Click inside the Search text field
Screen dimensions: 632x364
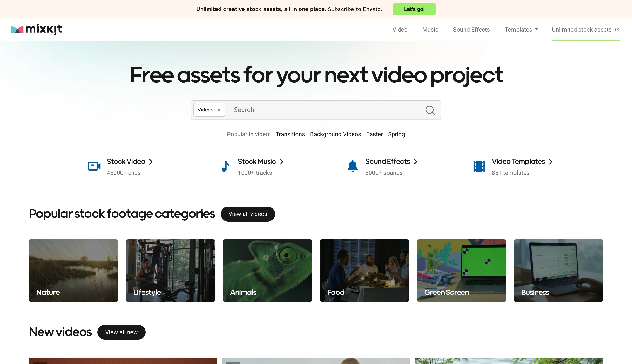(x=325, y=110)
